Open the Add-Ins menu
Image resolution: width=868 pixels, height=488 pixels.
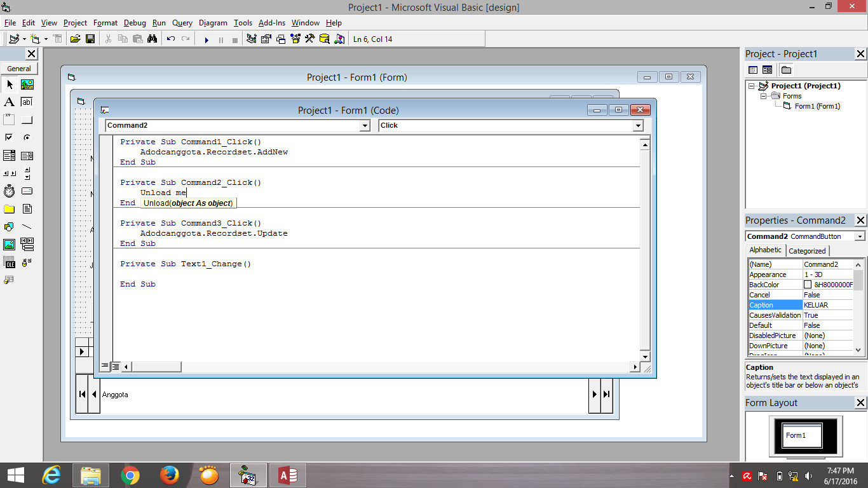point(272,23)
